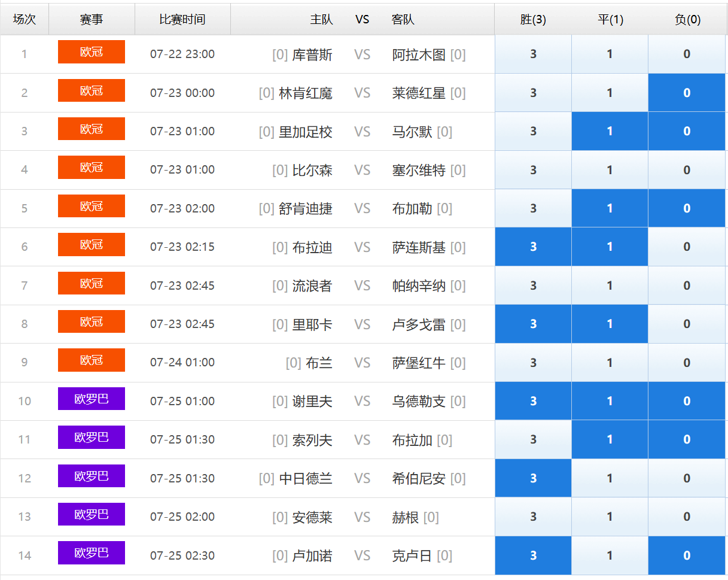
Task: Click away team 希伯尼安
Action: tap(419, 479)
